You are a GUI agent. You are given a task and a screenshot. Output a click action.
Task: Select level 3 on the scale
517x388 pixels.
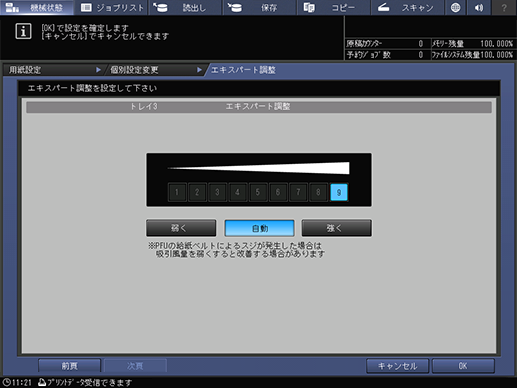217,192
